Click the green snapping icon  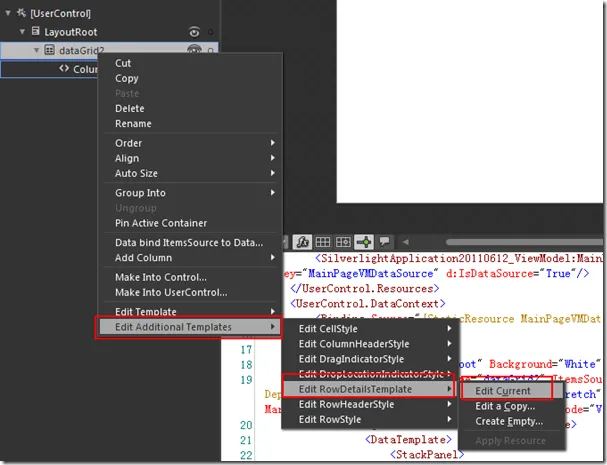(365, 242)
